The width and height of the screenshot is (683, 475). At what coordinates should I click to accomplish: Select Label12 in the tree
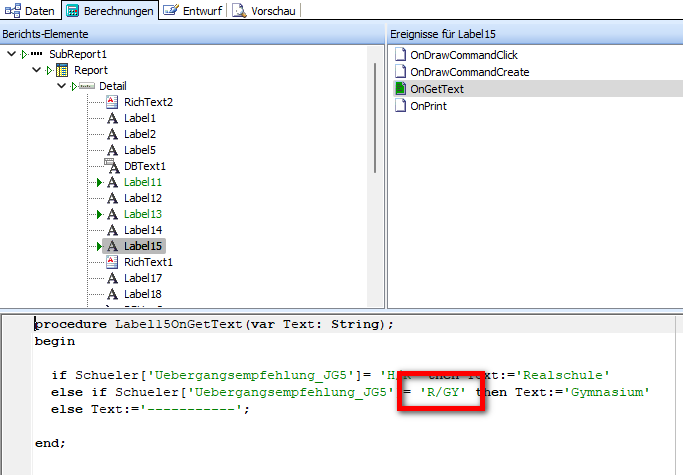pos(143,198)
